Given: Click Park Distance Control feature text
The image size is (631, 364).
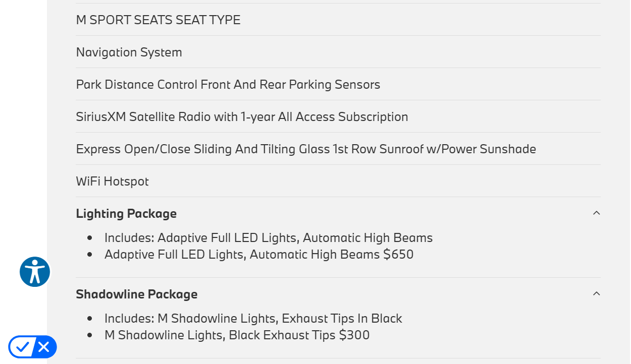Looking at the screenshot, I should click(228, 85).
